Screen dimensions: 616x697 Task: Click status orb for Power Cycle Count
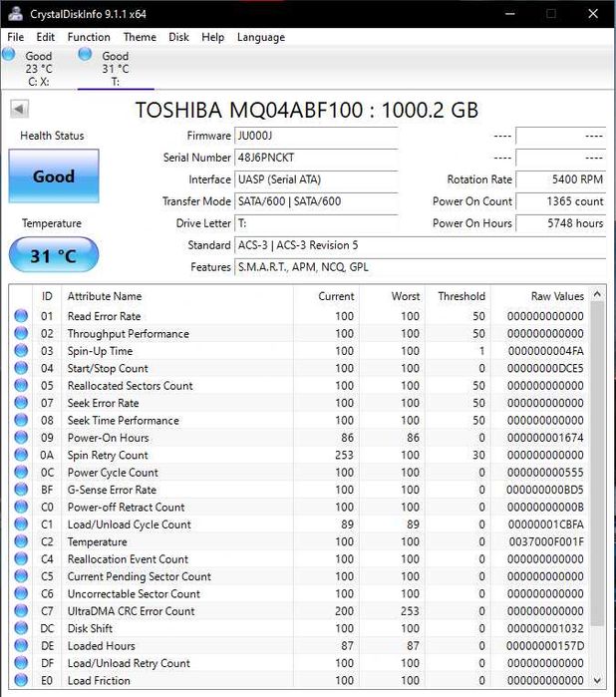pyautogui.click(x=21, y=472)
